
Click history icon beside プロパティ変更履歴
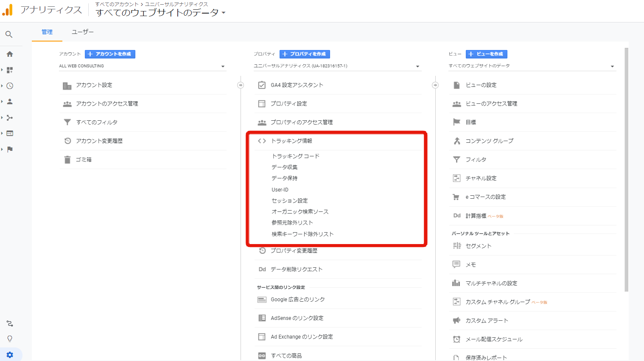pos(262,250)
